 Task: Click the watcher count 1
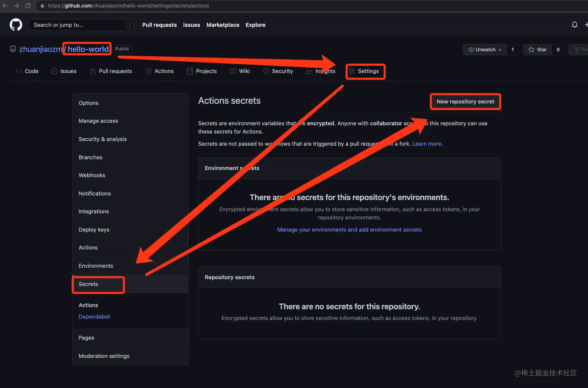[513, 50]
